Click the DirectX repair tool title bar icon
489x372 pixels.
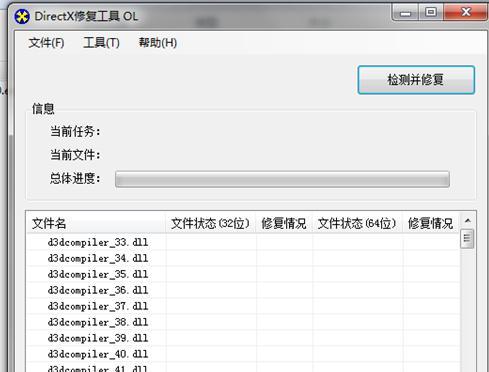[x=22, y=16]
